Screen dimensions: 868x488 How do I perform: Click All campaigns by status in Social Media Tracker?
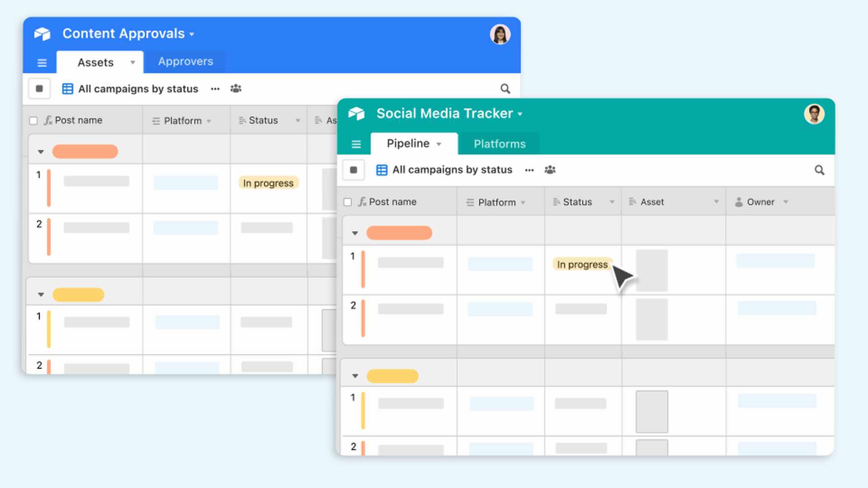coord(452,170)
